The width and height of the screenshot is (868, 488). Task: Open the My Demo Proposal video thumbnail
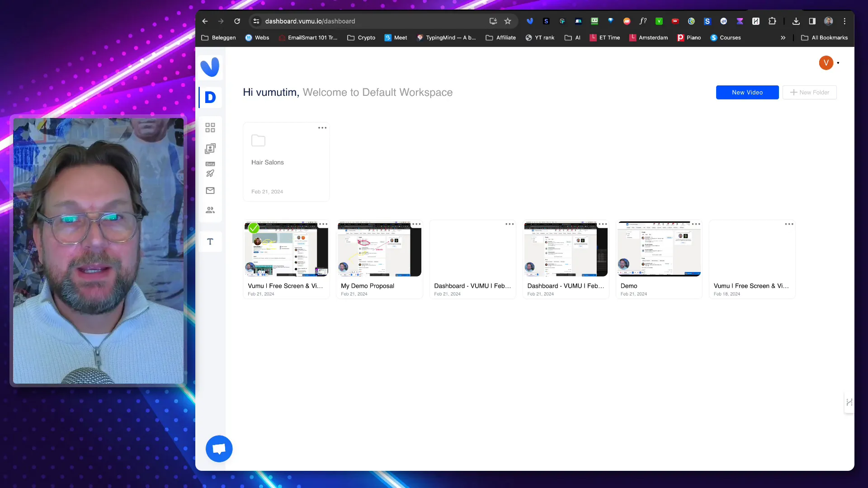379,249
